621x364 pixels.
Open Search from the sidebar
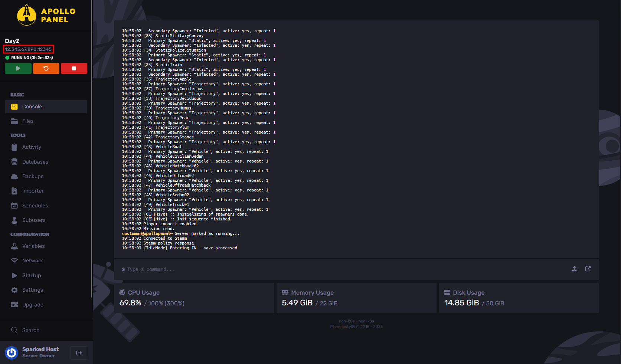pos(46,330)
